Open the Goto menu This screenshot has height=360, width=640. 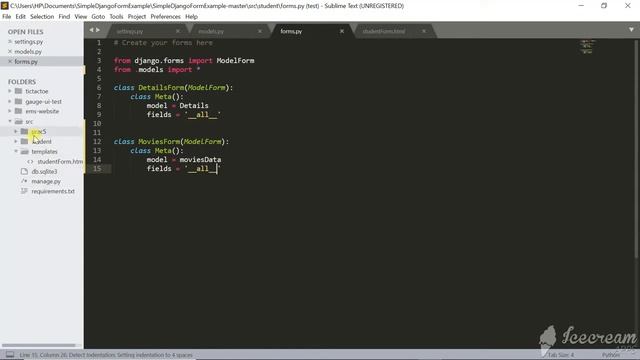(x=98, y=17)
